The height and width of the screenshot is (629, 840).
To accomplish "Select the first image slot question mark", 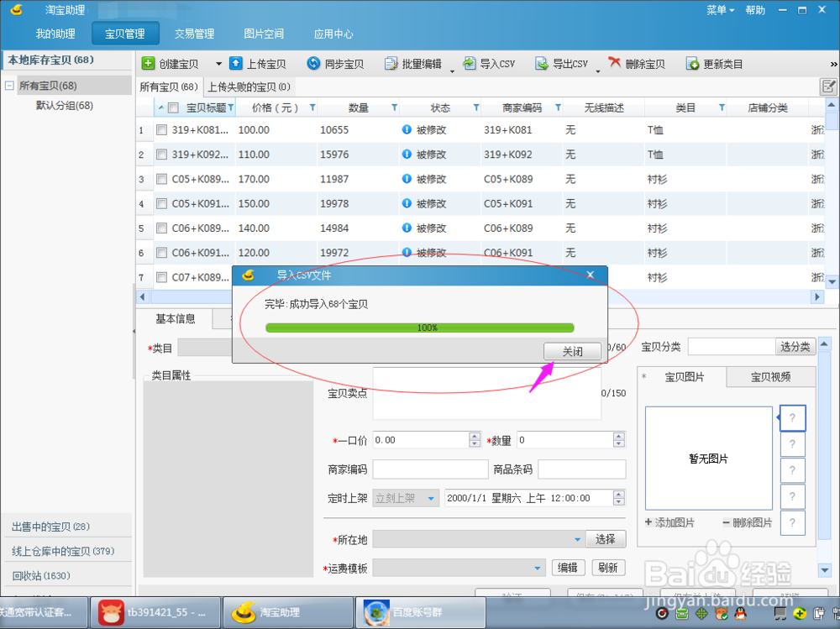I will coord(792,418).
